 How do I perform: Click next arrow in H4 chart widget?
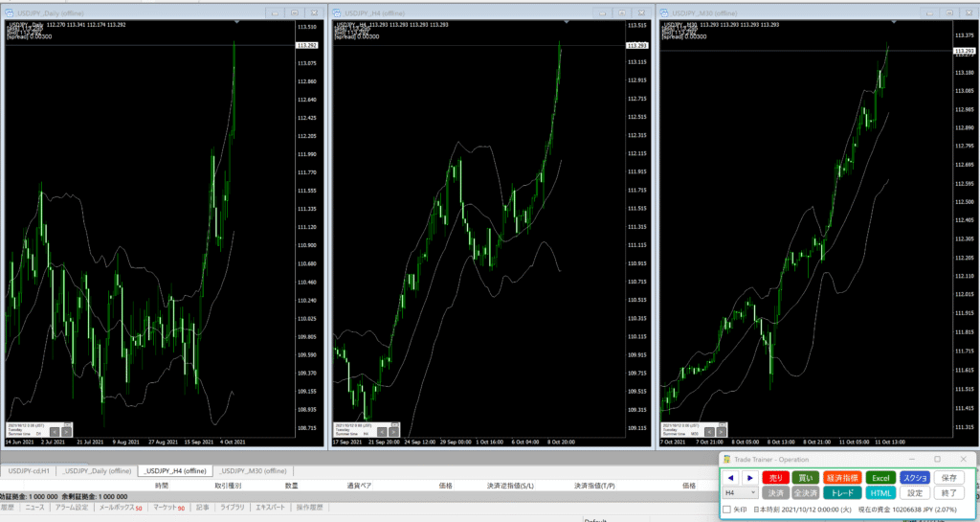(x=393, y=431)
